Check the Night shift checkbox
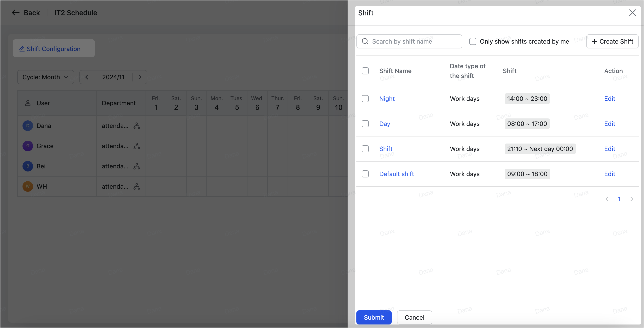Image resolution: width=644 pixels, height=328 pixels. (365, 99)
